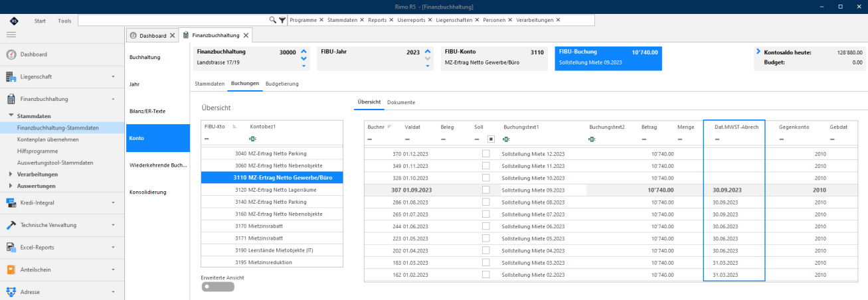
Task: Close the Dashboard tab
Action: pos(173,35)
